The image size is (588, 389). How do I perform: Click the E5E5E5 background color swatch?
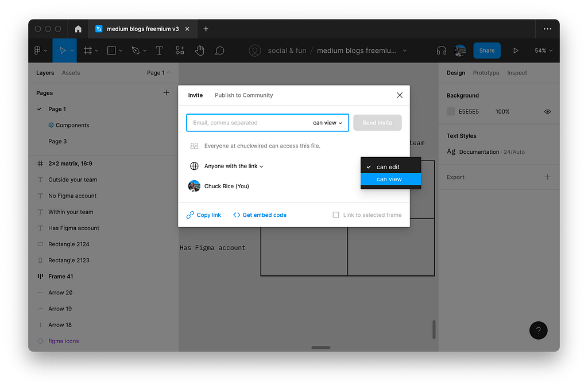tap(451, 112)
